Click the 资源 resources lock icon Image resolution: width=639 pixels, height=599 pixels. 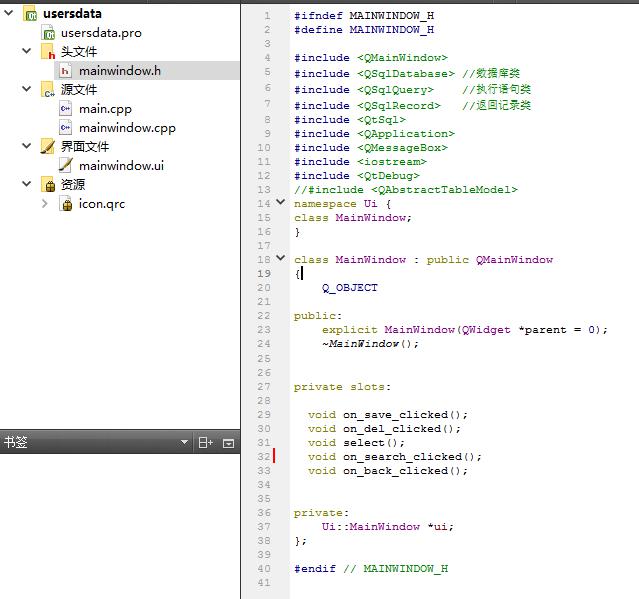click(x=48, y=185)
